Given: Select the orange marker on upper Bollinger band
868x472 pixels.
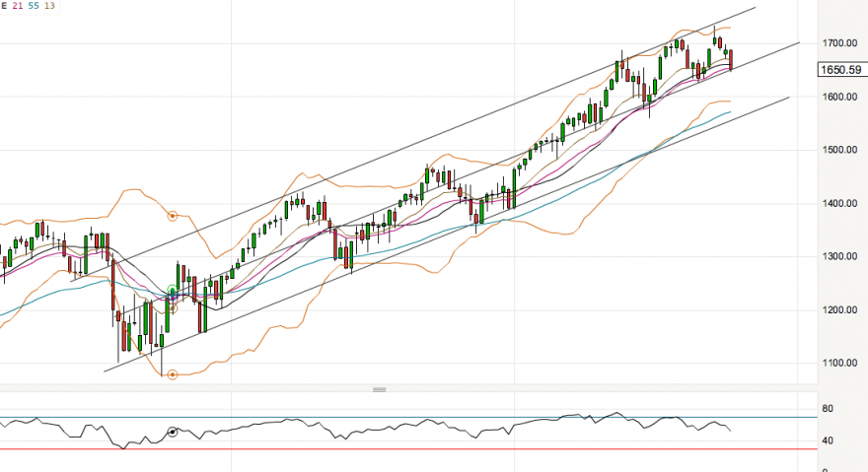Looking at the screenshot, I should tap(173, 217).
